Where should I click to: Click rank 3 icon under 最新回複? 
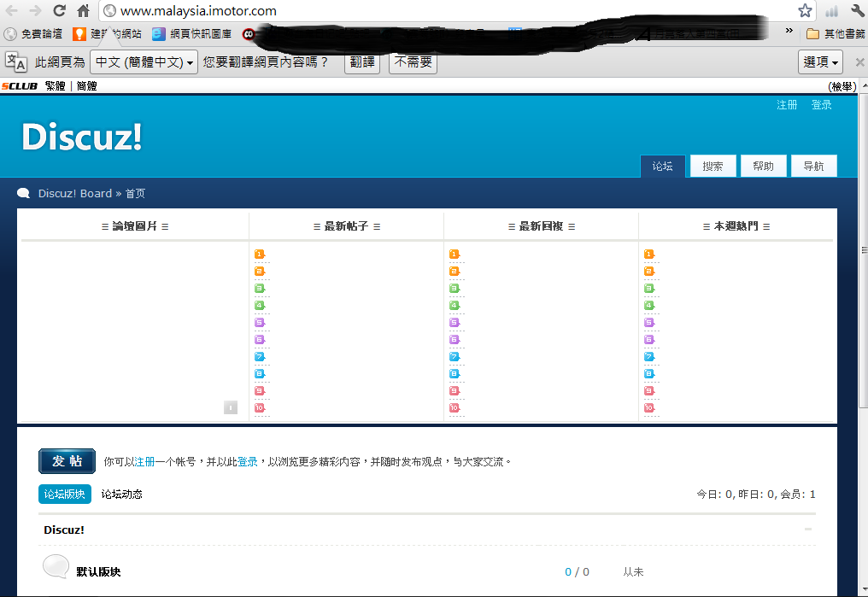pyautogui.click(x=455, y=289)
